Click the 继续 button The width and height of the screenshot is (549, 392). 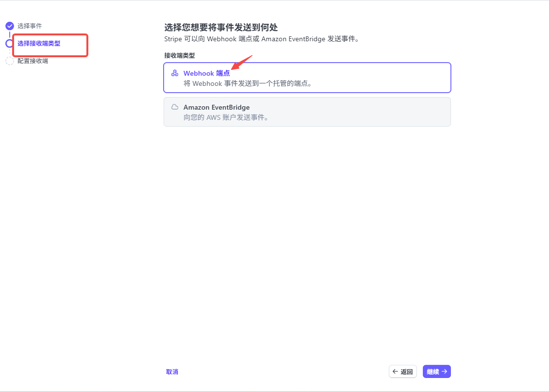(x=436, y=371)
